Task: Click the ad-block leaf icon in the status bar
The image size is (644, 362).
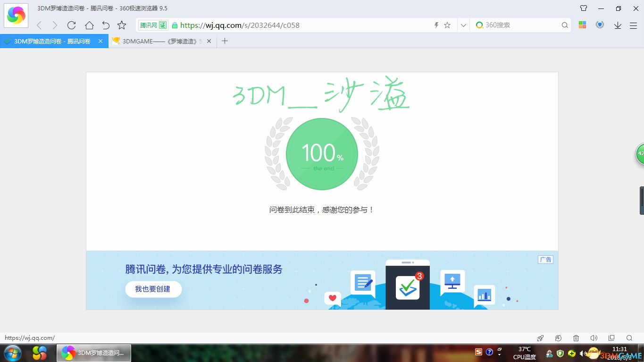Action: 559,338
